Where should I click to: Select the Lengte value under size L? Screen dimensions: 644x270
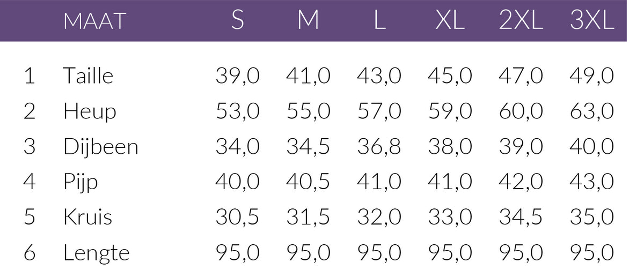379,252
